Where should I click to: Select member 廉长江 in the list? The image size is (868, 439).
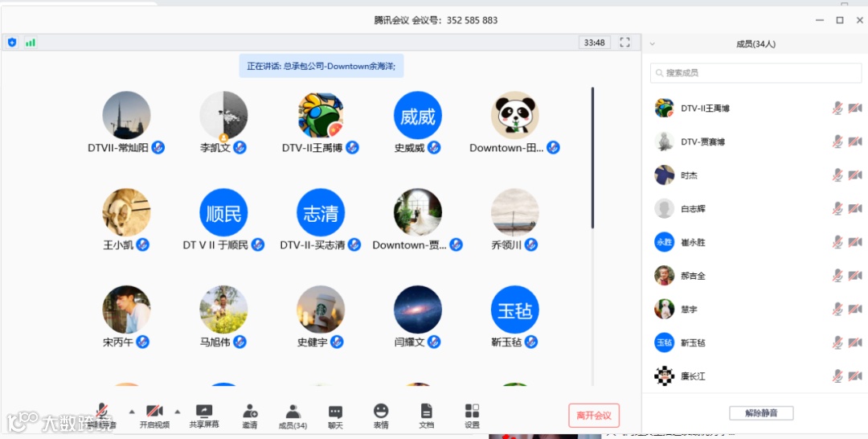(x=756, y=376)
